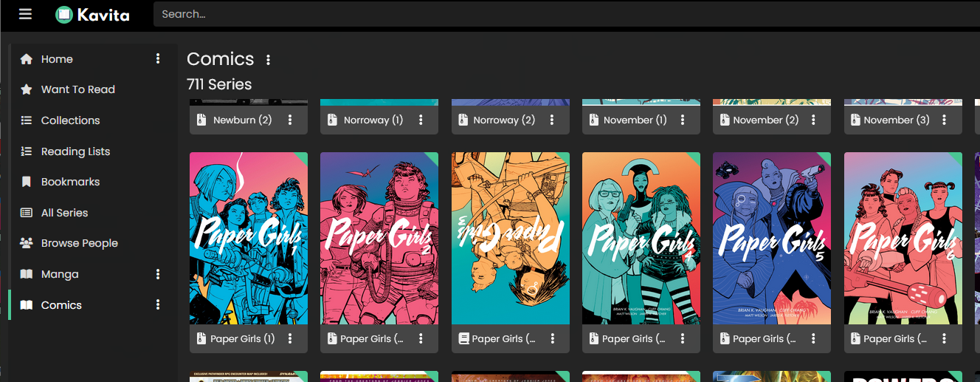Screen dimensions: 980x382
Task: Click the Newburn (2) series title
Action: coord(243,120)
